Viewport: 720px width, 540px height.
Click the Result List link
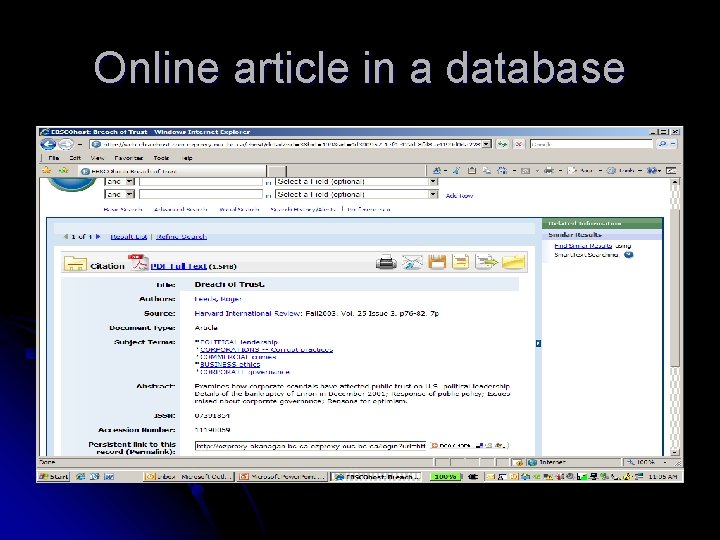pyautogui.click(x=129, y=237)
